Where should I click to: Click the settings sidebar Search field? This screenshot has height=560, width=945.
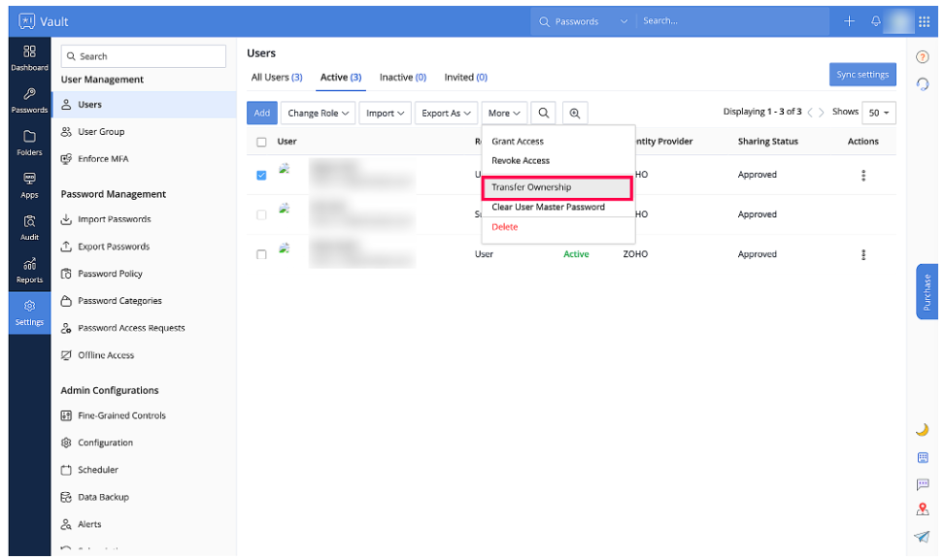click(144, 56)
